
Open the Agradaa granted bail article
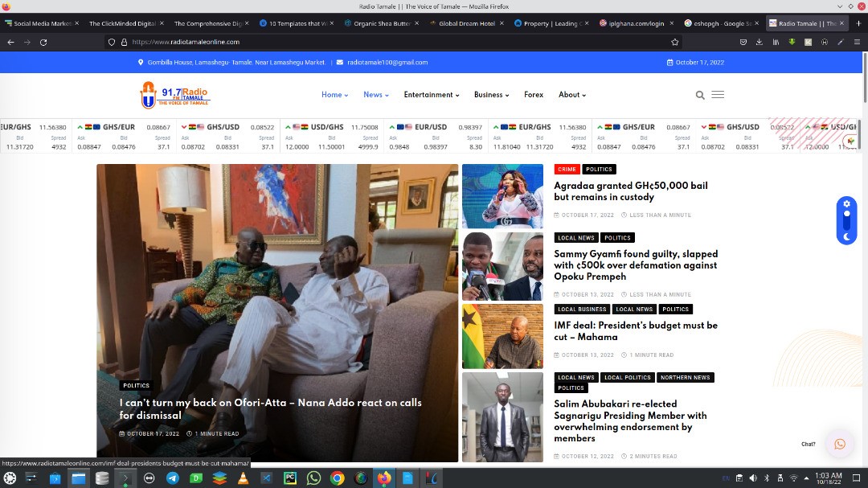(x=630, y=191)
